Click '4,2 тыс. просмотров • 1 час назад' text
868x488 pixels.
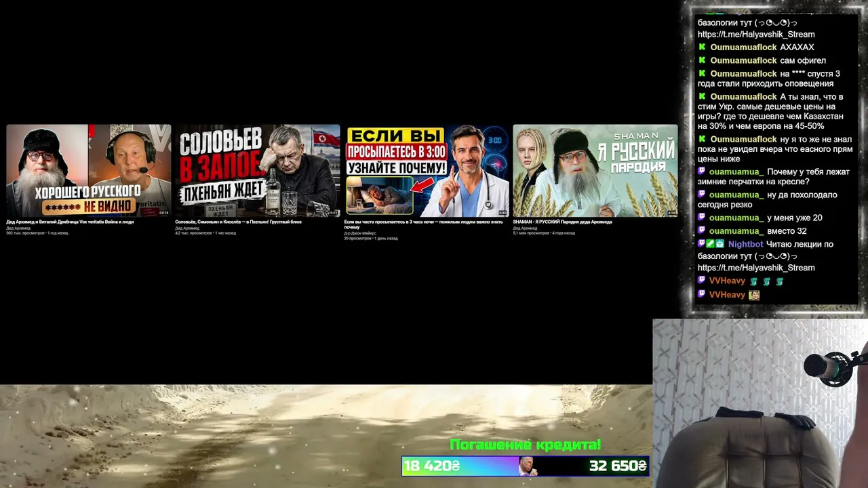point(205,233)
